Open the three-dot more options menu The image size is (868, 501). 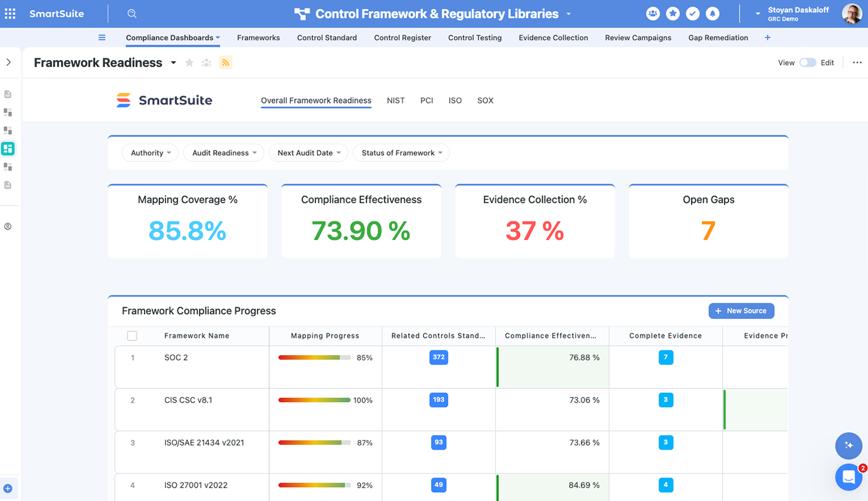pyautogui.click(x=857, y=62)
